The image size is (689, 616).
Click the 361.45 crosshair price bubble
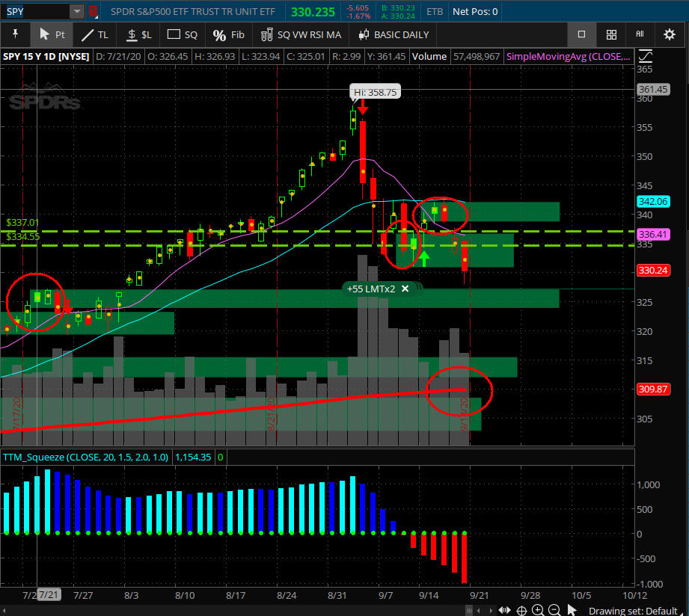point(653,89)
